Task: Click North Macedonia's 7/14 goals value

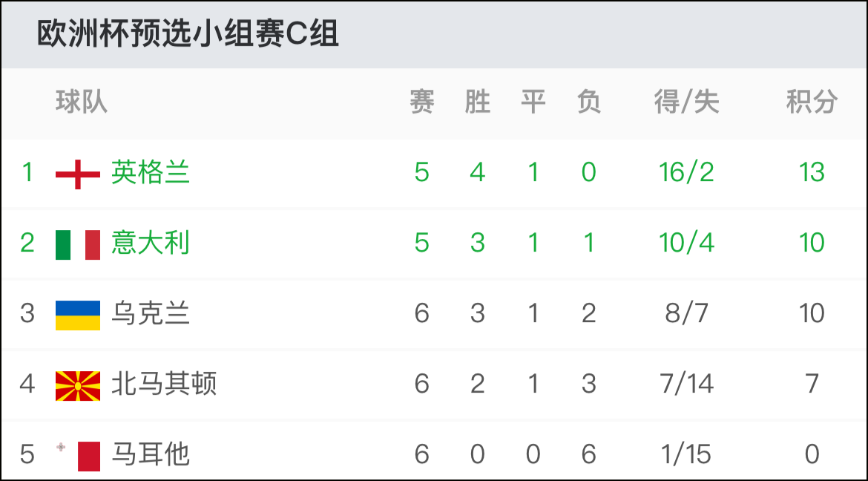Action: tap(686, 384)
